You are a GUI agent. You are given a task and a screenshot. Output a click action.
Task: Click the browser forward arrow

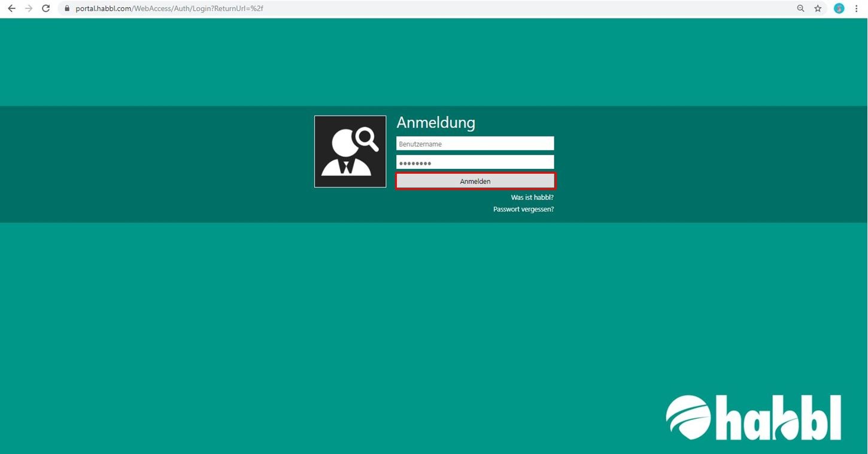(x=28, y=8)
